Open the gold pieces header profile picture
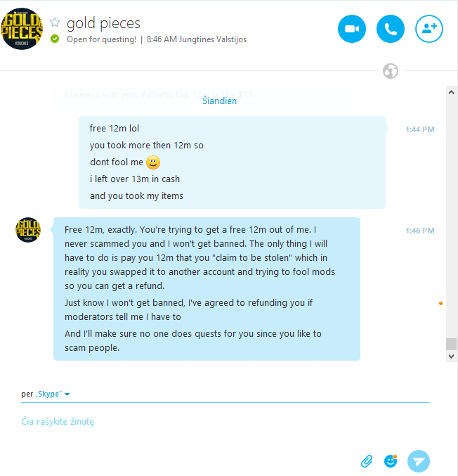The height and width of the screenshot is (476, 458). tap(22, 29)
